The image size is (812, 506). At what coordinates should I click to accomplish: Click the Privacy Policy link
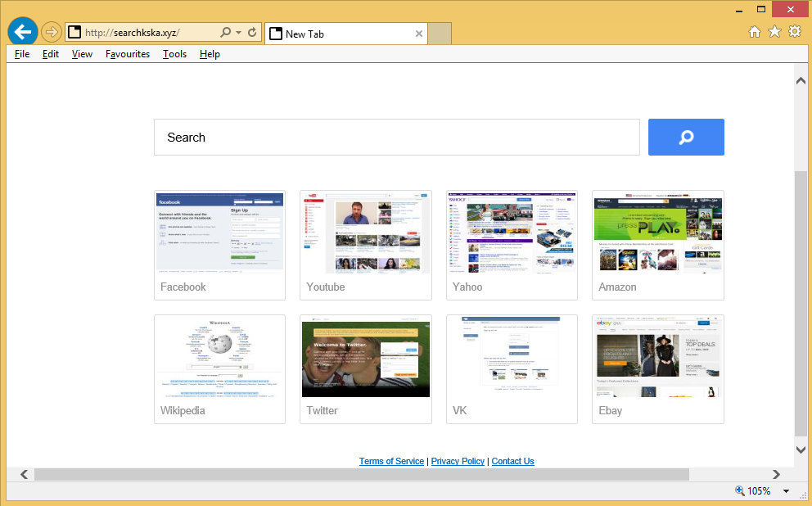[x=458, y=461]
